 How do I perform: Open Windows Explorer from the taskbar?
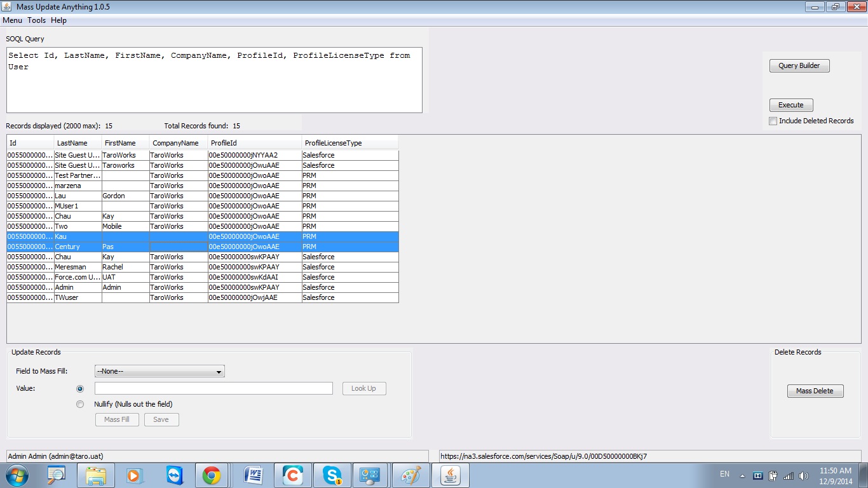(x=96, y=475)
